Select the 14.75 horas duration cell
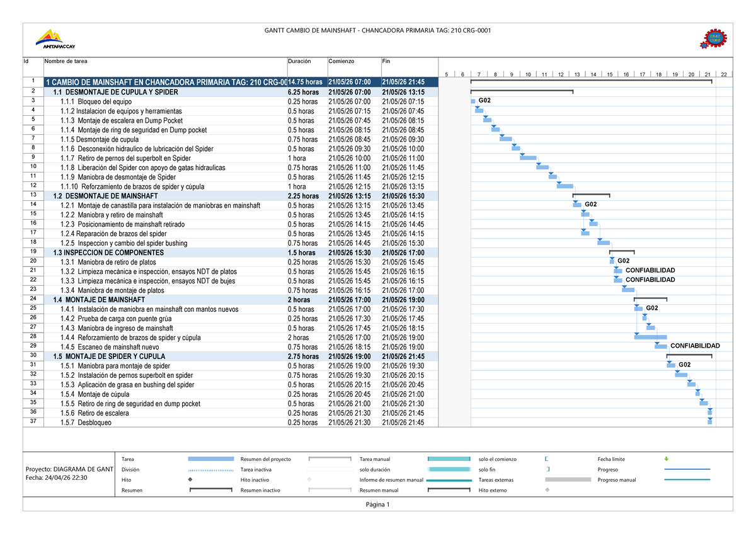Viewport: 756px width, 534px height. coord(306,81)
